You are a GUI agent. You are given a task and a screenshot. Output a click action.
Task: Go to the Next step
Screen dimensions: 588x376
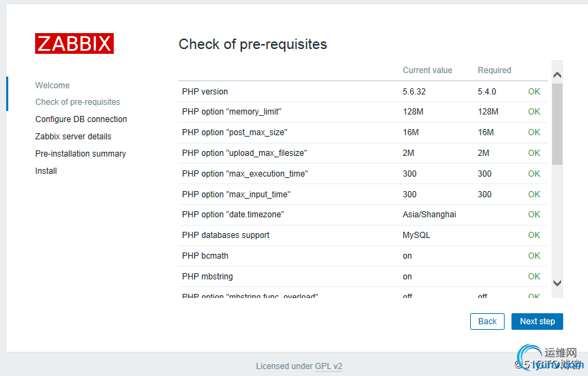click(537, 321)
